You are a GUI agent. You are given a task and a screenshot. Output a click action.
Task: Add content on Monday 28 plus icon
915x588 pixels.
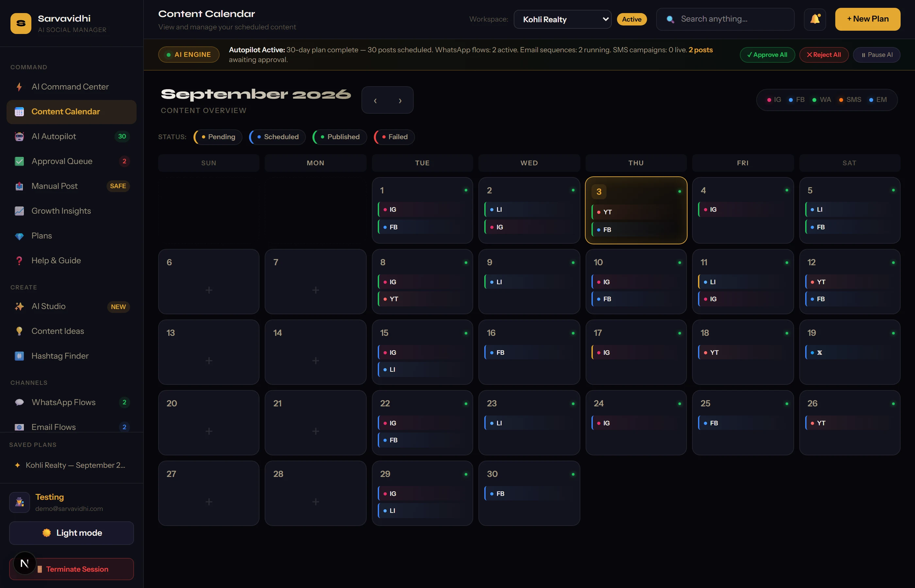pos(315,502)
